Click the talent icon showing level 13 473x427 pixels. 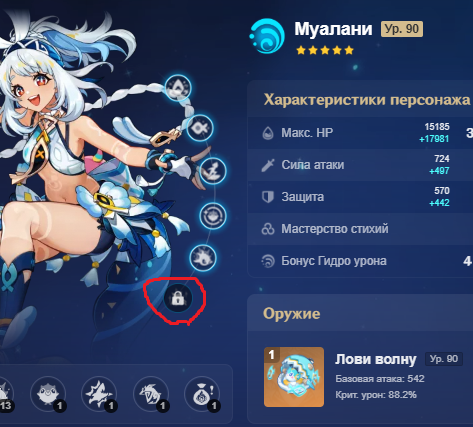(x=4, y=394)
